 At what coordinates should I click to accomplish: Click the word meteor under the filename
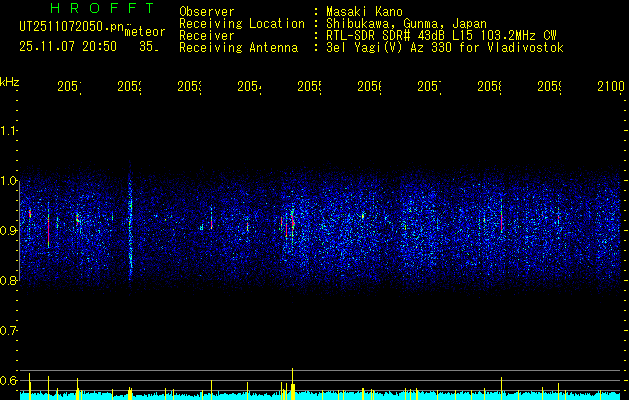[x=145, y=32]
